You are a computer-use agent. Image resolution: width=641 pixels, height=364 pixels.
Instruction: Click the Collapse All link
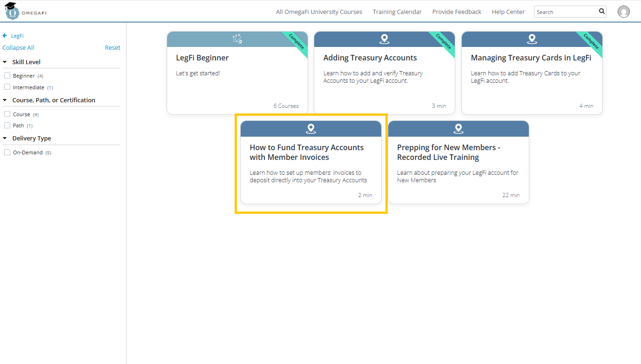pos(18,47)
